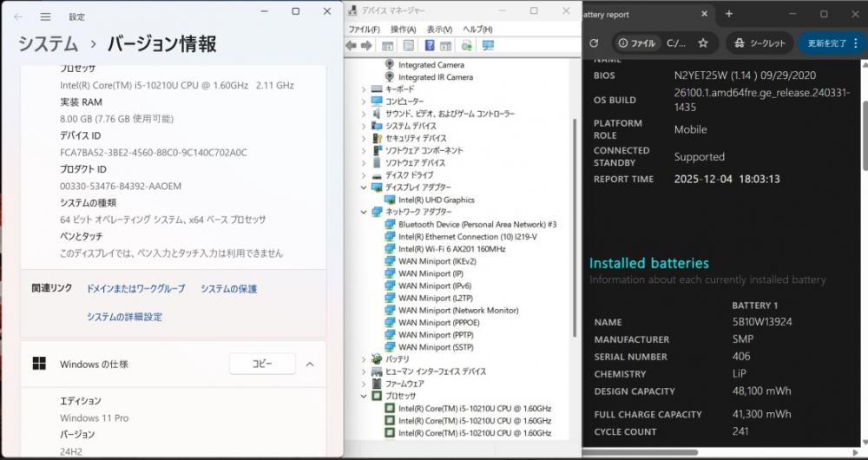
Task: Open a new browser tab with plus icon
Action: click(729, 14)
